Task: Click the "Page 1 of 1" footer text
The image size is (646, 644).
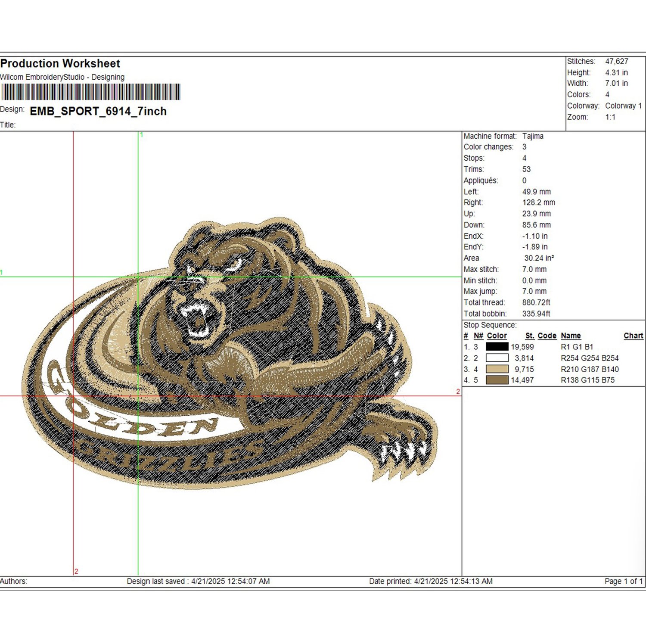Action: [x=624, y=581]
